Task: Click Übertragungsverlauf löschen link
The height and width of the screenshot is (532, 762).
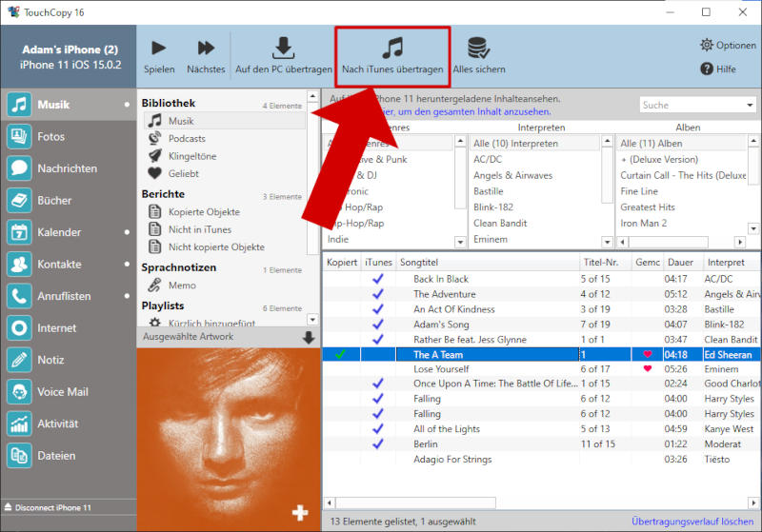Action: coord(692,522)
